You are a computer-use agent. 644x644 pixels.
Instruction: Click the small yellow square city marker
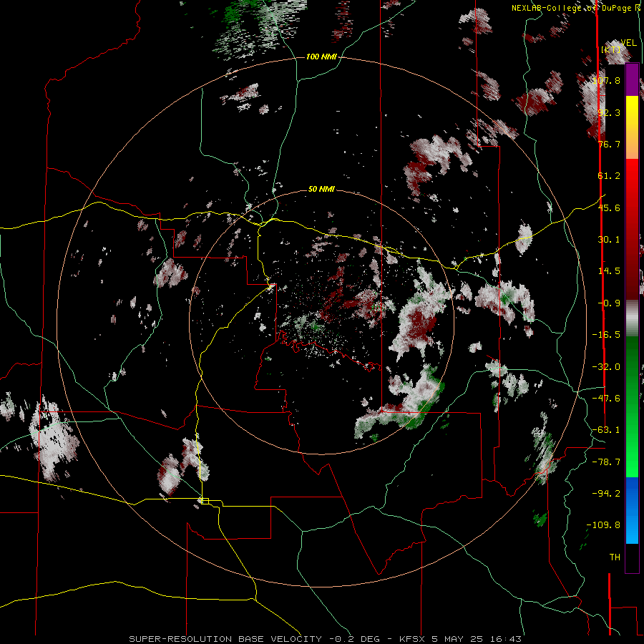point(205,501)
